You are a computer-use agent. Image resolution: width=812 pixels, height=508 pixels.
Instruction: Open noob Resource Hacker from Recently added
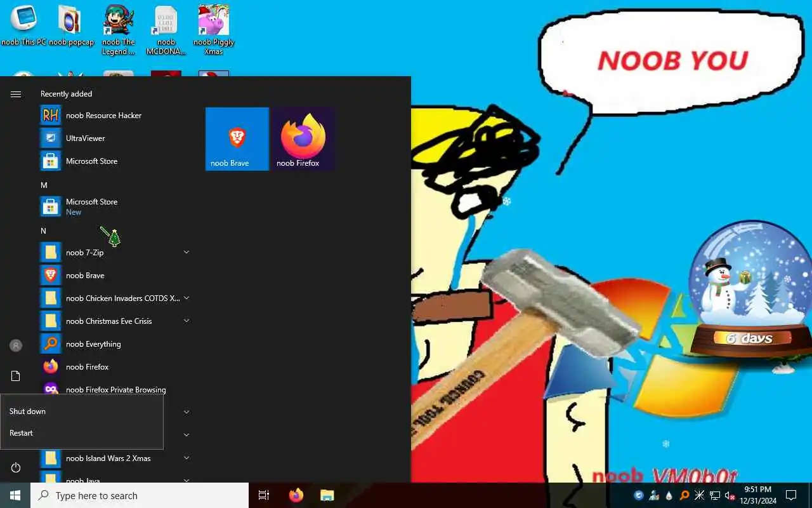(x=115, y=116)
